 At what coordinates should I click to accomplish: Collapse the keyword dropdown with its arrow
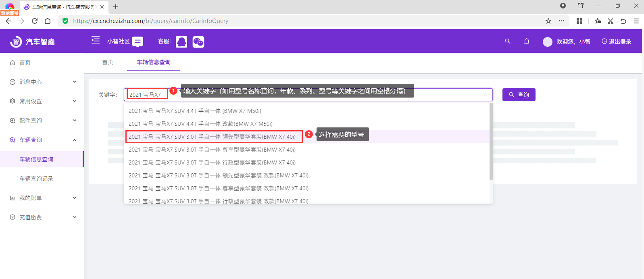pyautogui.click(x=485, y=95)
